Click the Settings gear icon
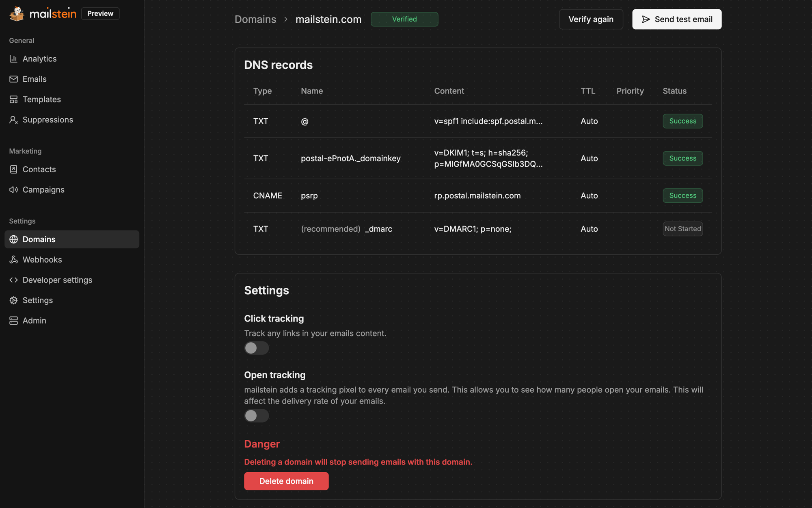Screen dimensions: 812x508 click(13, 300)
